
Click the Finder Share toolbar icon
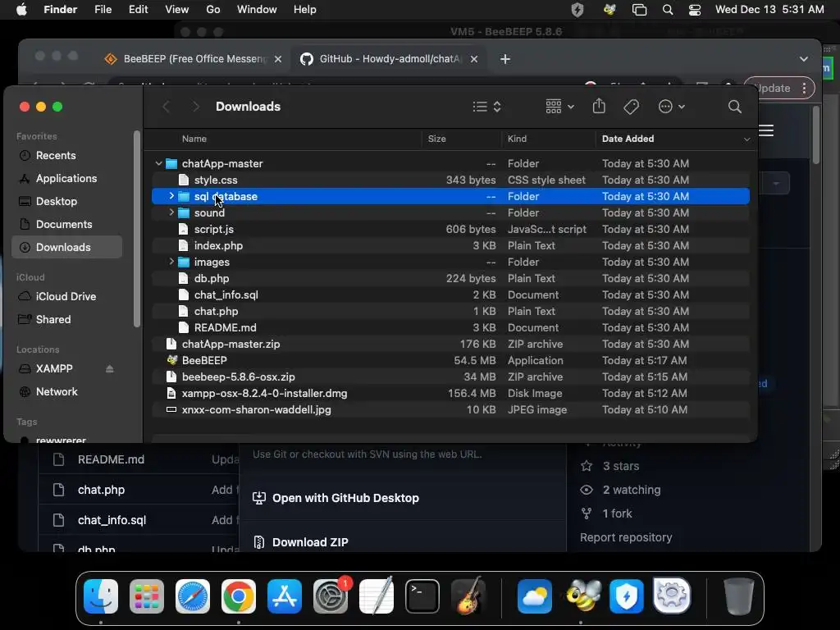599,106
